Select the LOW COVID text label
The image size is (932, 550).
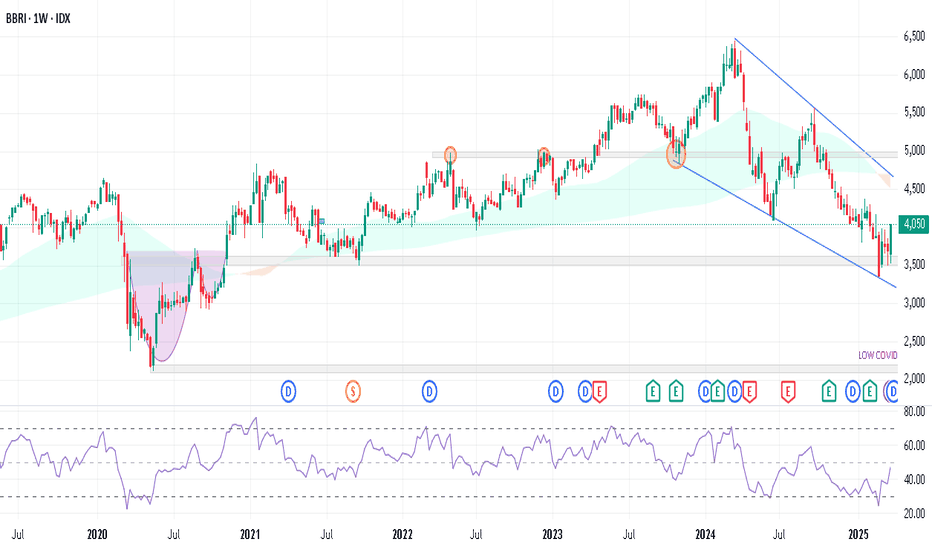click(877, 355)
